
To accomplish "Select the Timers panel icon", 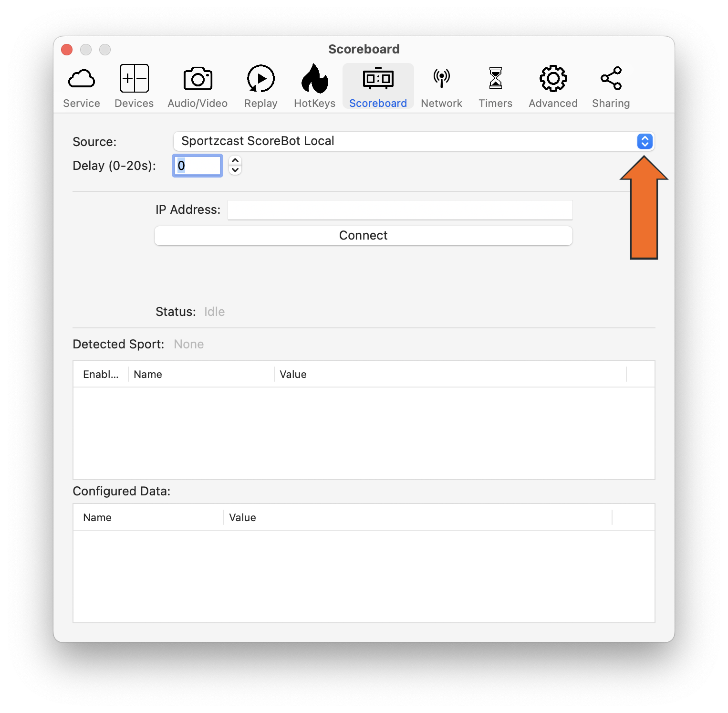I will 495,86.
